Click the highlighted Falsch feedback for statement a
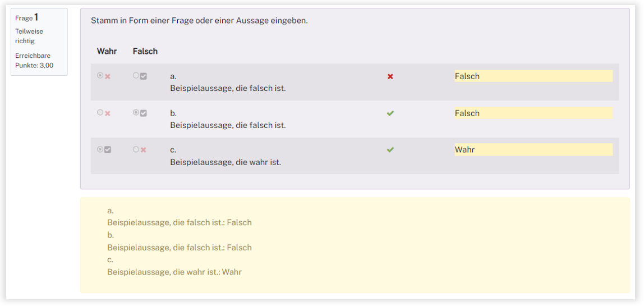This screenshot has height=306, width=644. pos(533,76)
